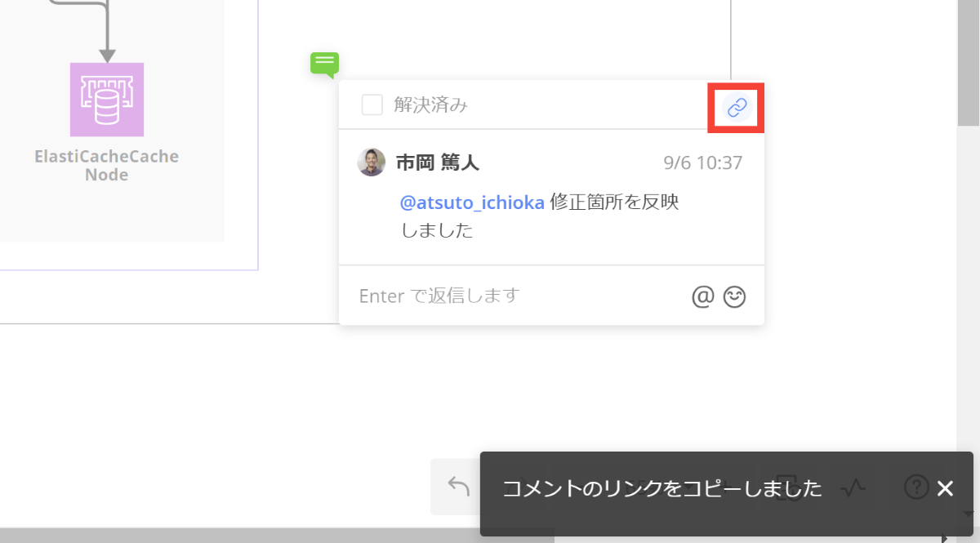Click the horizontal scrollbar thumb
The width and height of the screenshot is (980, 543).
(x=278, y=536)
